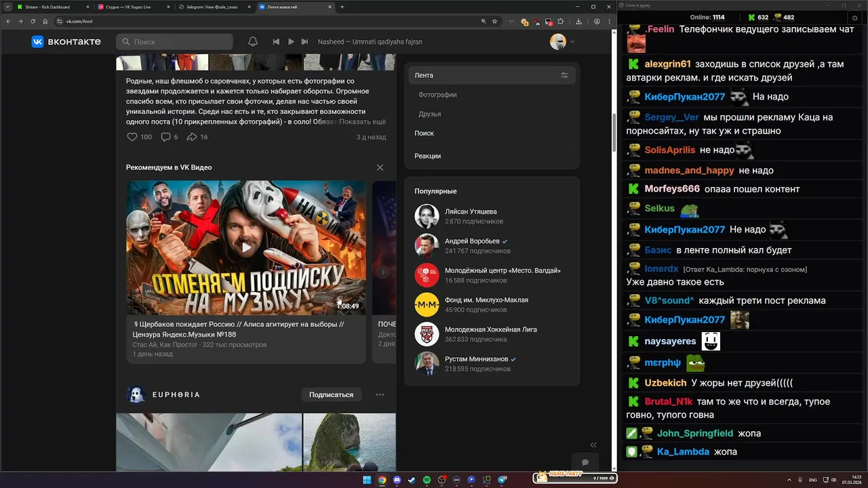868x488 pixels.
Task: Collapse the right sidebar with double chevron
Action: pyautogui.click(x=593, y=445)
